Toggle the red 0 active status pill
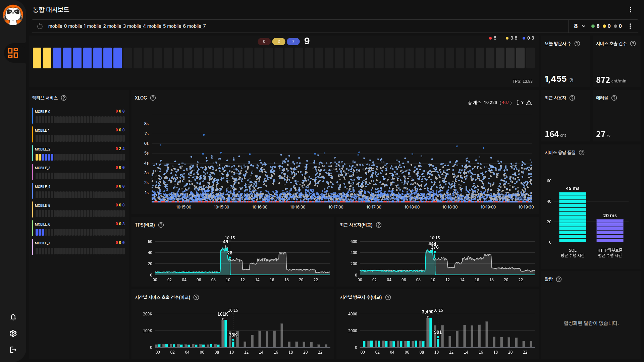644x362 pixels. [x=264, y=42]
